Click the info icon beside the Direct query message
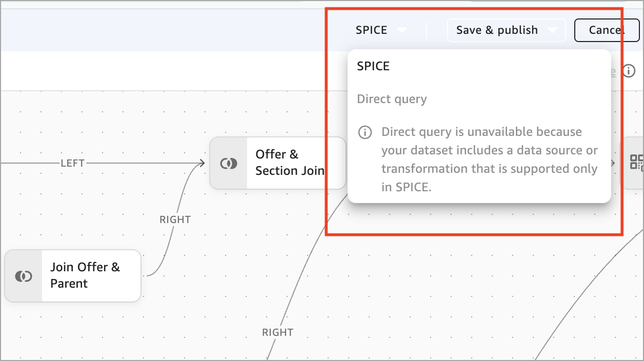Viewport: 644px width, 361px height. [x=365, y=132]
